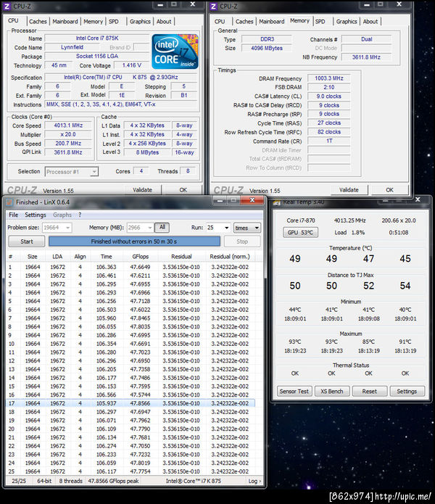Click Time column header in LinX

click(x=106, y=257)
